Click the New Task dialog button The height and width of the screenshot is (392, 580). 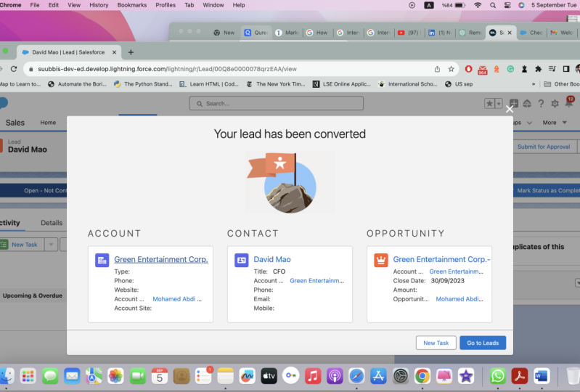436,343
